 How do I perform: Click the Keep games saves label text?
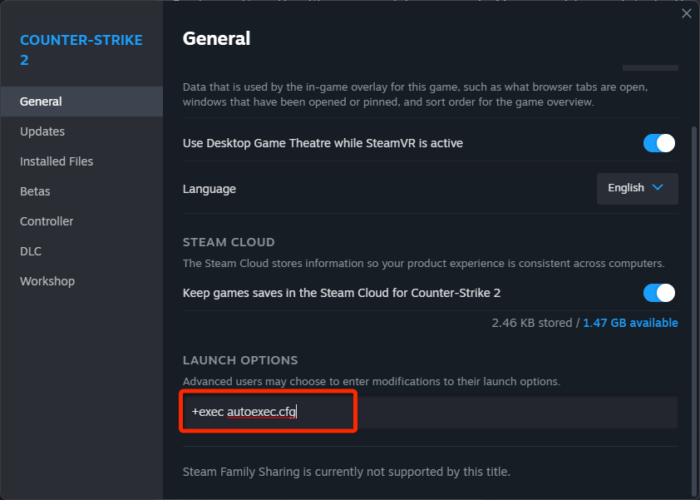click(342, 293)
